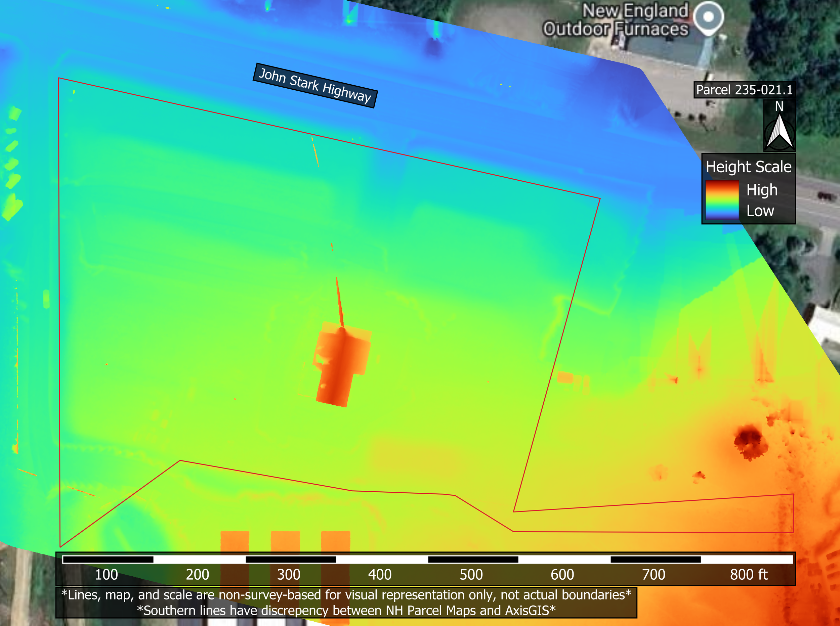Click the small orange structure east of parcel
This screenshot has width=840, height=626.
[565, 377]
